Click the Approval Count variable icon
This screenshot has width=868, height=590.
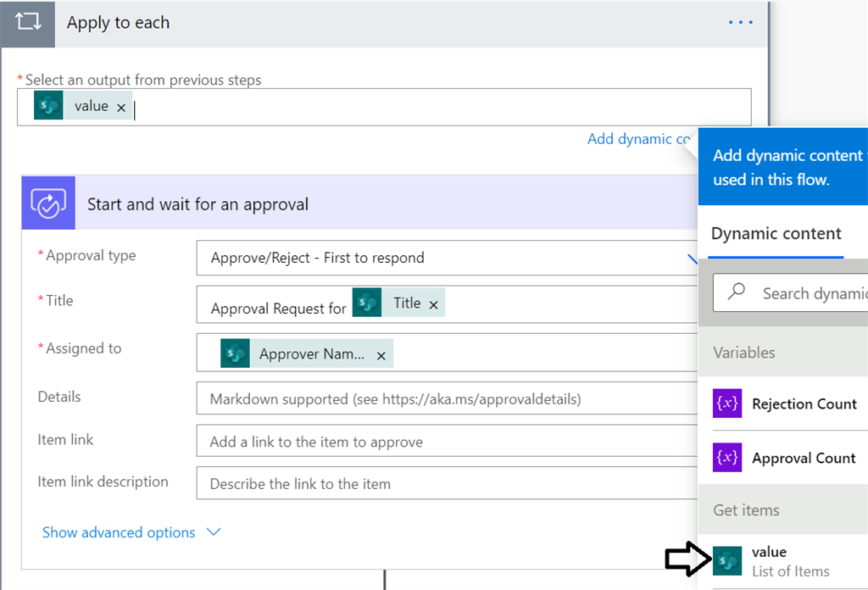727,458
